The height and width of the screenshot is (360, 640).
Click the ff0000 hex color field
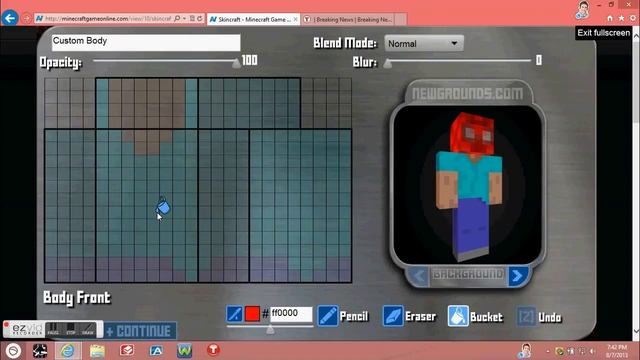291,313
